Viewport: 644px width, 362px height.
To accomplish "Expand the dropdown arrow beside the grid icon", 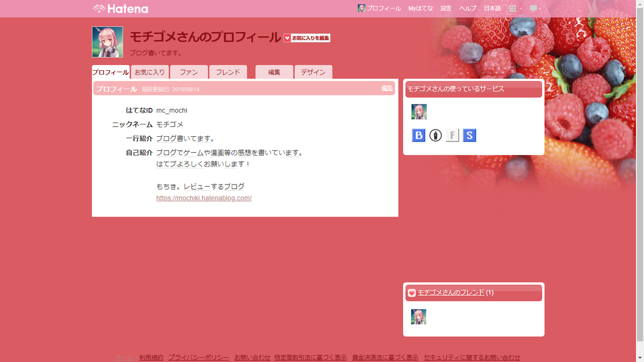I will pyautogui.click(x=521, y=9).
